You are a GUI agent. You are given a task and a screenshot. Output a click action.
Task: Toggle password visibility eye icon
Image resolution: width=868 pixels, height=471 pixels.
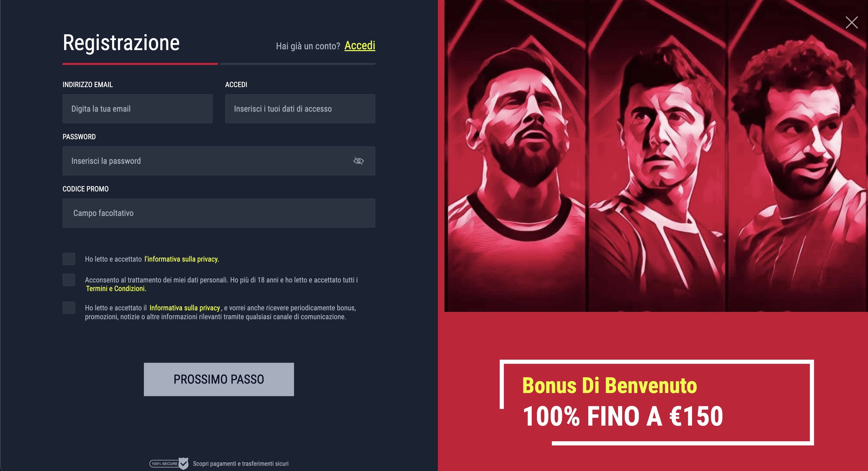358,161
